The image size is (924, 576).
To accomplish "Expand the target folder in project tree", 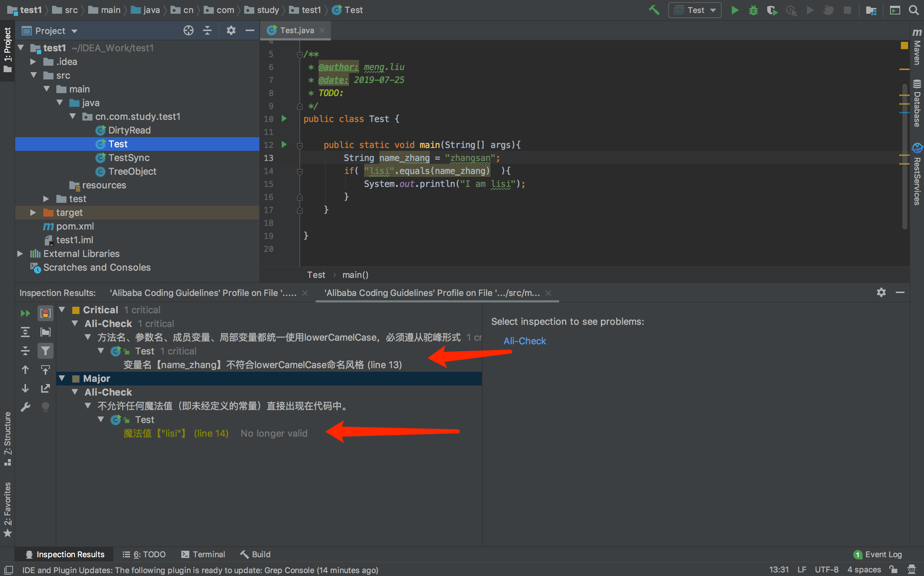I will [x=33, y=213].
